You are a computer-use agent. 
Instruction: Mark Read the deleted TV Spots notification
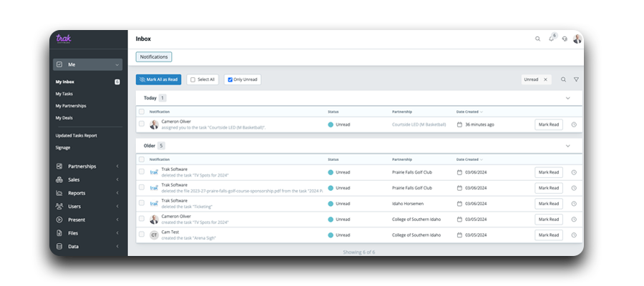[549, 172]
